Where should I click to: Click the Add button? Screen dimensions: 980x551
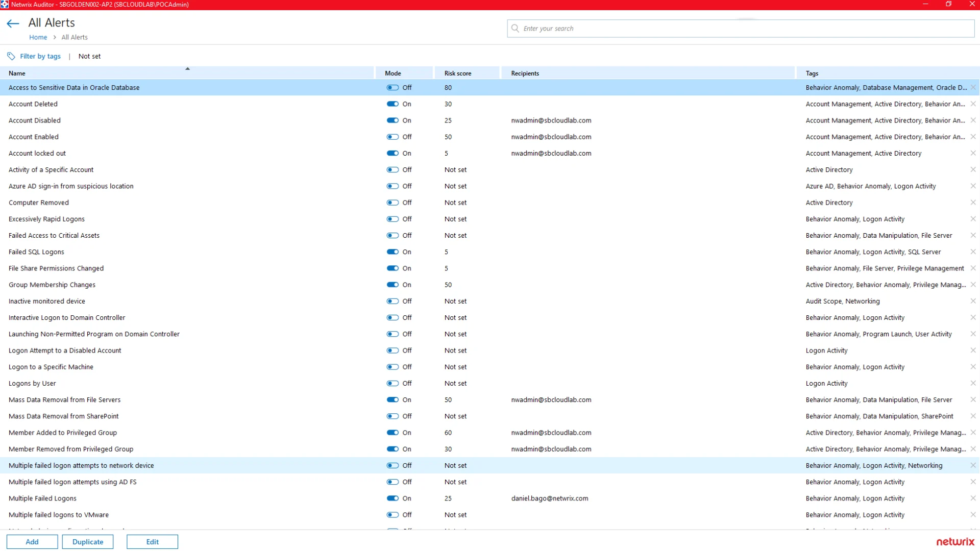click(32, 542)
